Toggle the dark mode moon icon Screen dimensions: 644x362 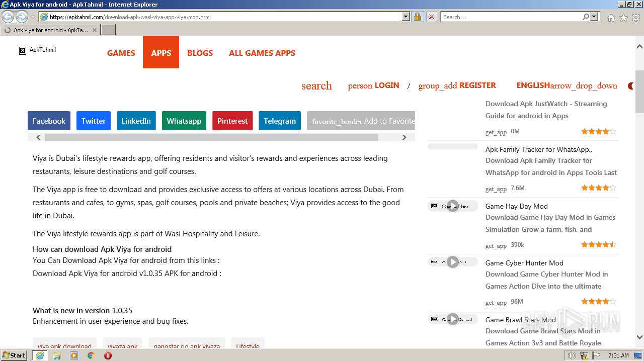click(631, 86)
